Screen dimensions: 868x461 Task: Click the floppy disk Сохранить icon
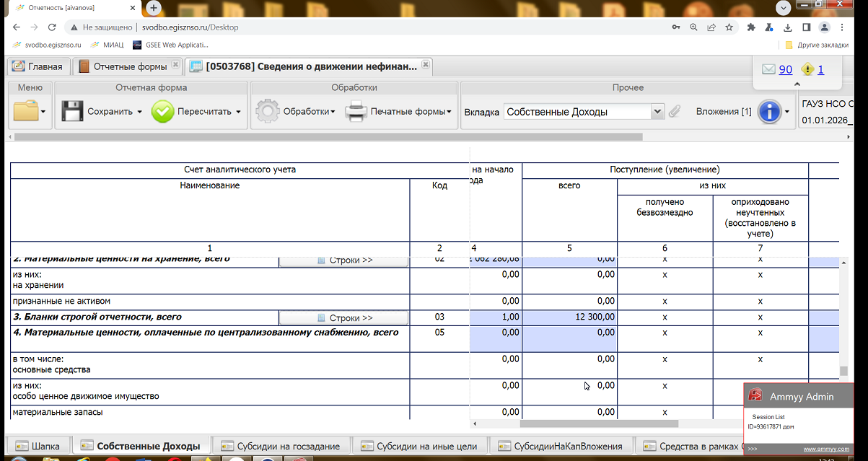tap(72, 111)
